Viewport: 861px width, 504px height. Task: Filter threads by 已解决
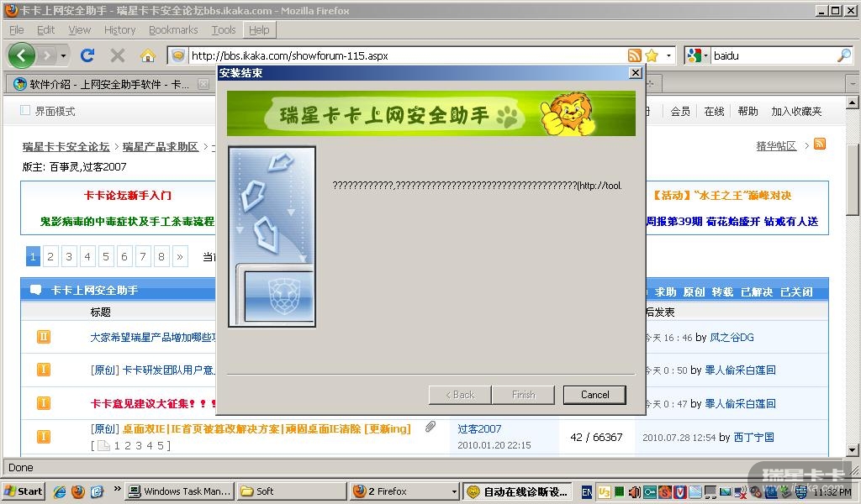(x=757, y=291)
